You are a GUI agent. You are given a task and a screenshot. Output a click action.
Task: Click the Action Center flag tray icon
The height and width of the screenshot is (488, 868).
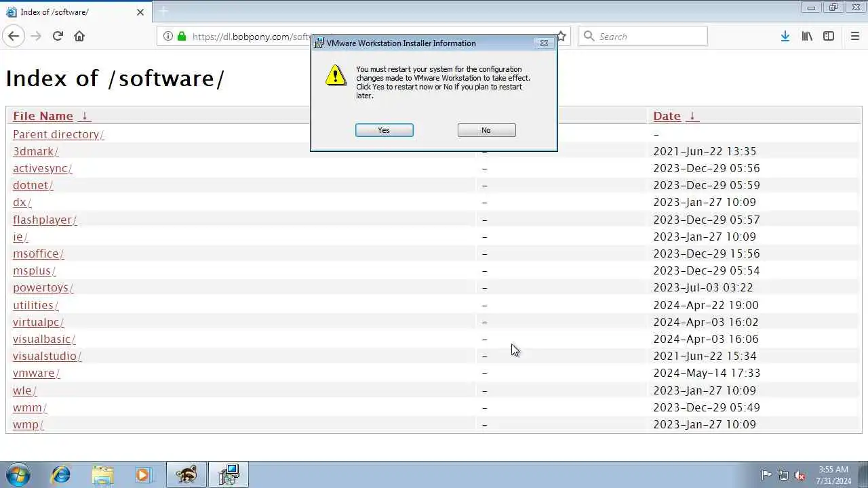[x=766, y=475]
